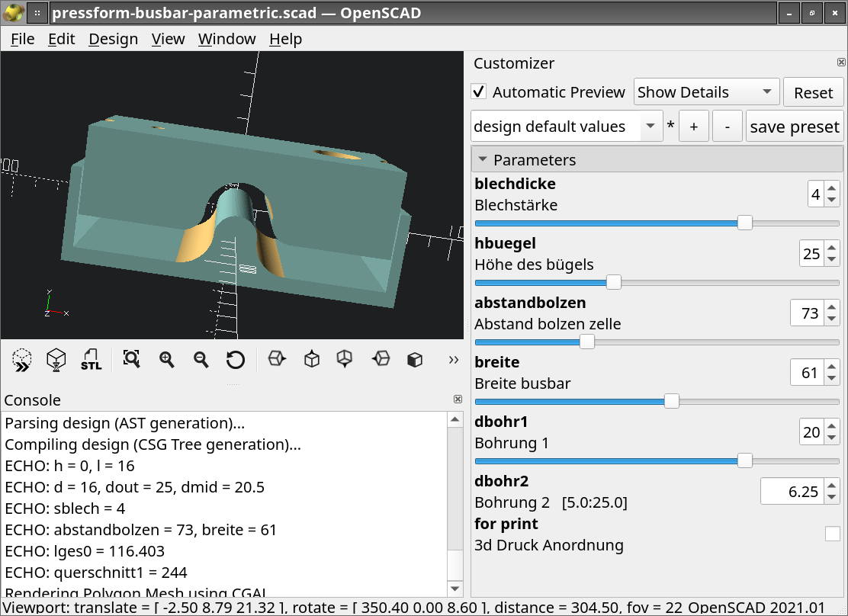This screenshot has width=848, height=616.
Task: Open the "design default values" preset dropdown
Action: [x=566, y=127]
